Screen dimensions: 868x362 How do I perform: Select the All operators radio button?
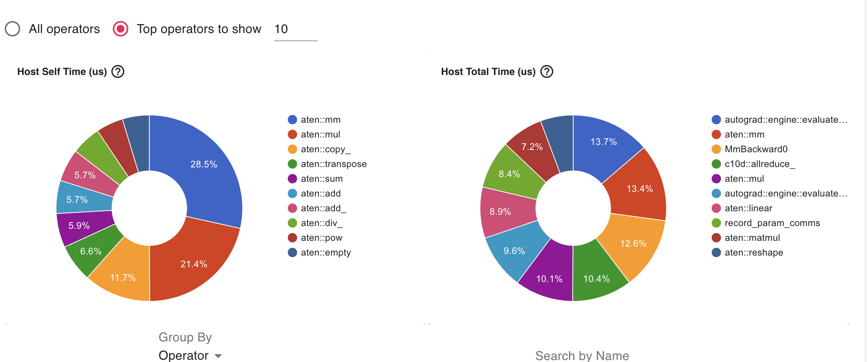[x=12, y=29]
